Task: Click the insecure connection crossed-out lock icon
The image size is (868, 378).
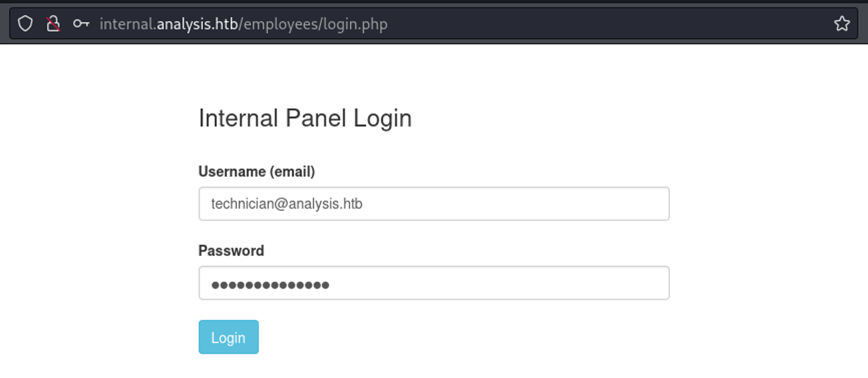Action: pos(53,23)
